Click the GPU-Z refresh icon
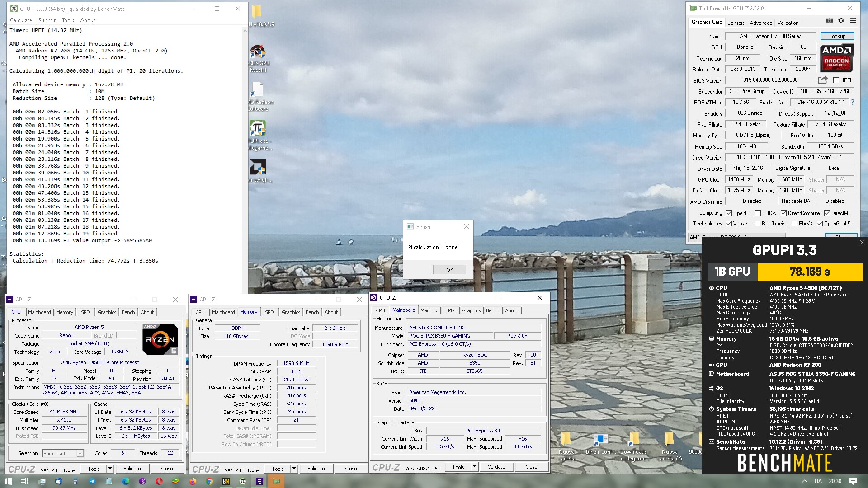Viewport: 868px width, 488px height. (841, 20)
